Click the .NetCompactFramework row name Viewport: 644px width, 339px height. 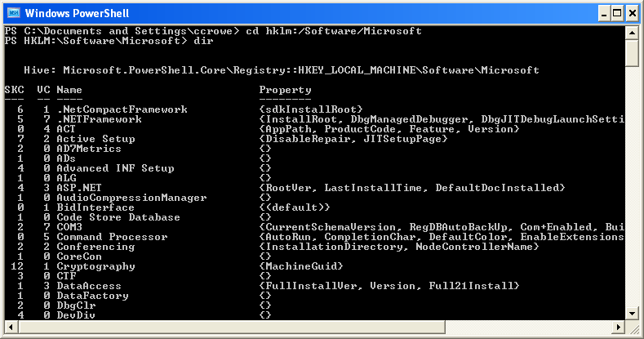pyautogui.click(x=122, y=109)
